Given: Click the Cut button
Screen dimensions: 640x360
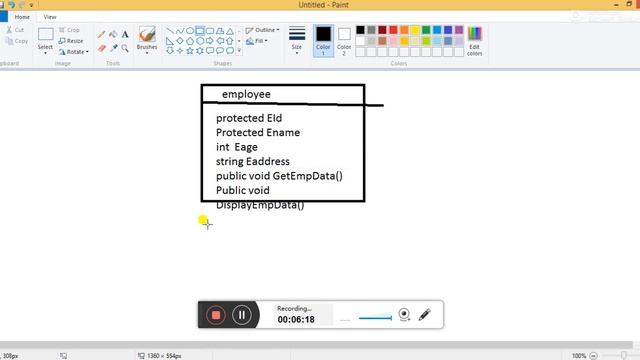Looking at the screenshot, I should (15, 30).
